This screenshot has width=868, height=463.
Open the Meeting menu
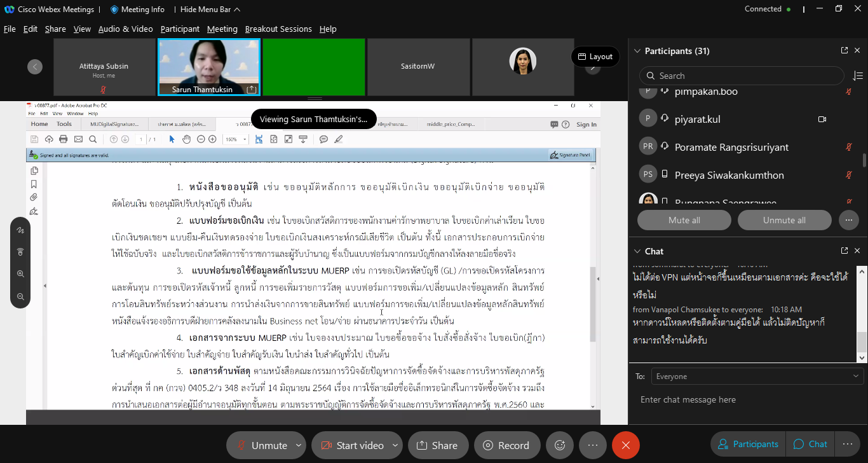pos(222,29)
